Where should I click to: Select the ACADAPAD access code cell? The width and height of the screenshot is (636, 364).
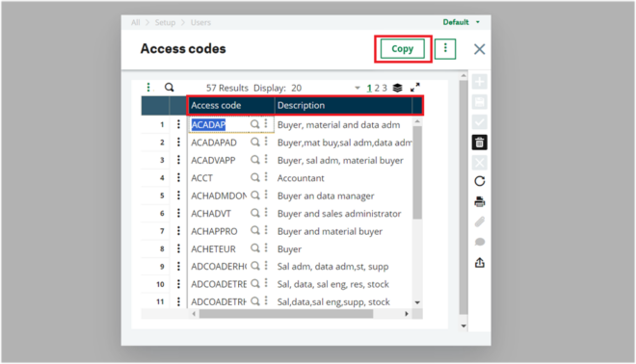pyautogui.click(x=214, y=143)
